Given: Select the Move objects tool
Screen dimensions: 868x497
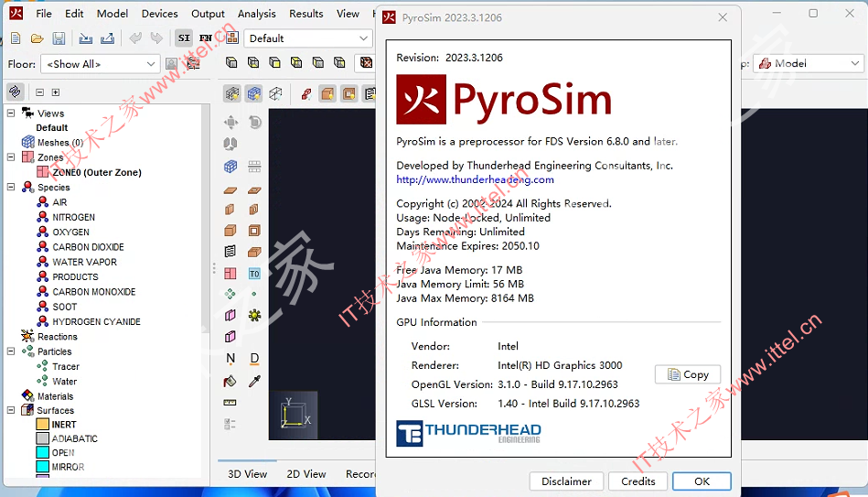Looking at the screenshot, I should (x=230, y=122).
